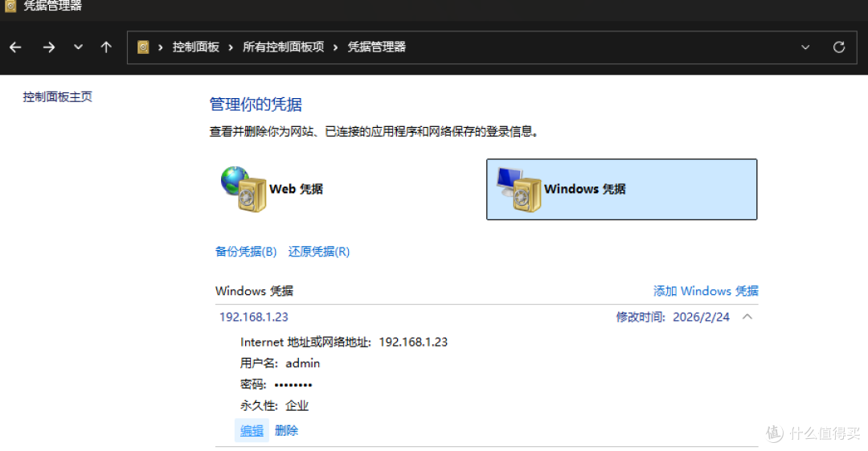Click the username value admin

point(303,363)
